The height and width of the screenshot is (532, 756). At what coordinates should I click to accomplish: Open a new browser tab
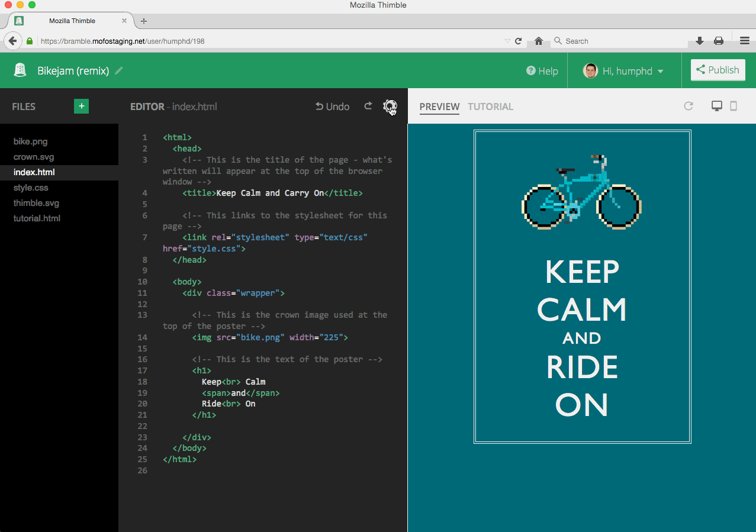(143, 21)
